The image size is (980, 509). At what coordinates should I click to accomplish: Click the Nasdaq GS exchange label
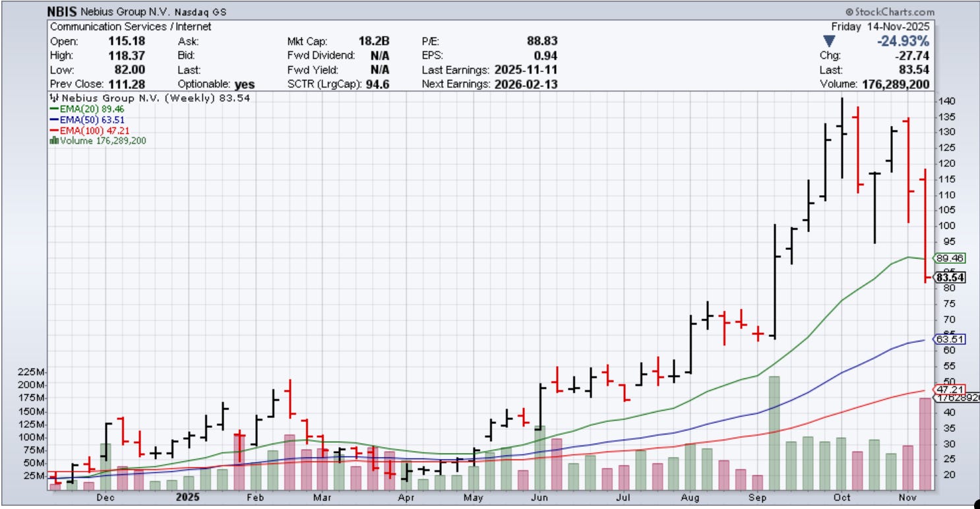pos(199,12)
